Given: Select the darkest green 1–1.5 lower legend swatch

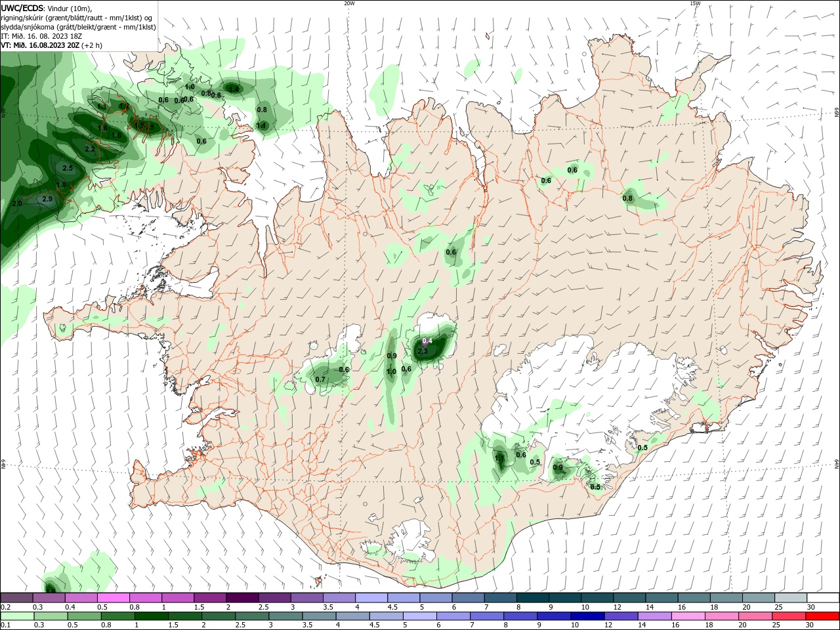Looking at the screenshot, I should tap(152, 616).
